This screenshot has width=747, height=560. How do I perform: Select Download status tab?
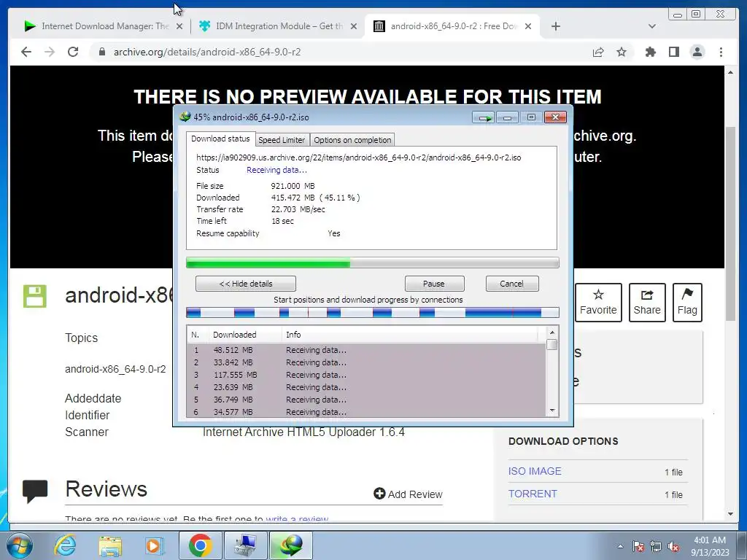(x=220, y=139)
